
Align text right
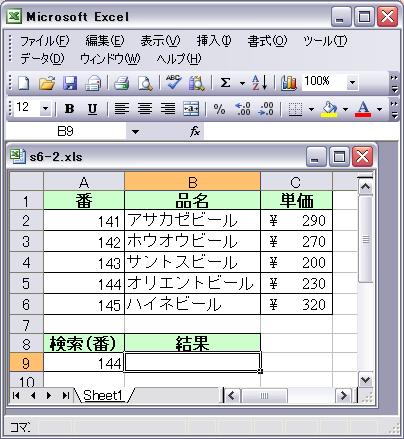coord(168,109)
